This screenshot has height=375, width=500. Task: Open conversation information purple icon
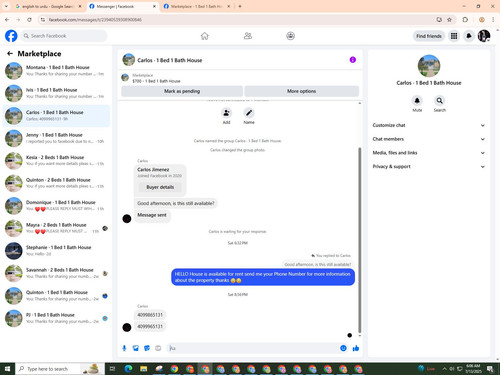[x=353, y=60]
